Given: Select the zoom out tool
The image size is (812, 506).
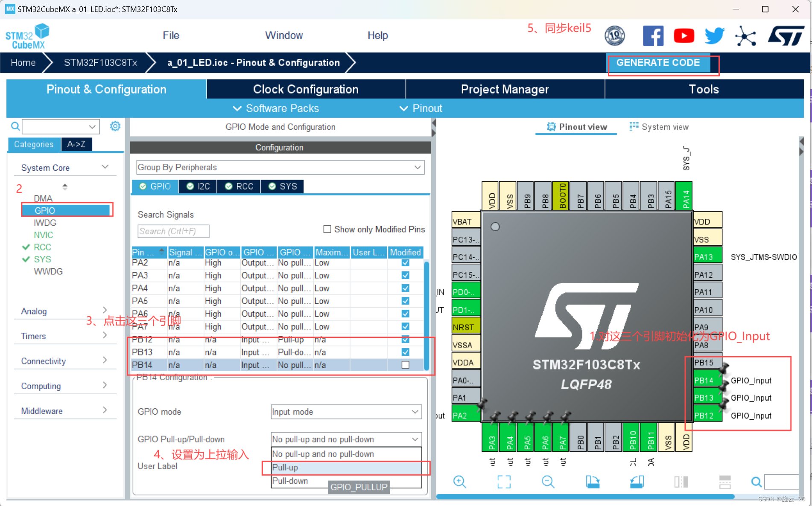Looking at the screenshot, I should click(548, 482).
